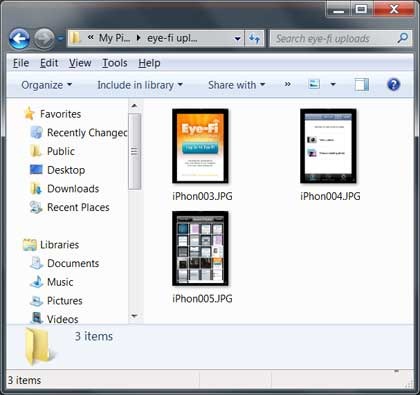Open the Tools menu

point(115,63)
